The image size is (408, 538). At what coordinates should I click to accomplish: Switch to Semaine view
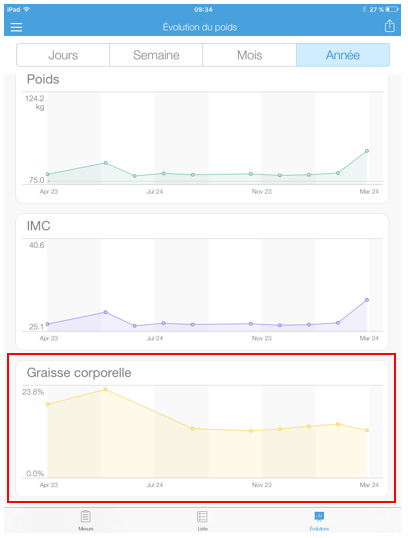(156, 55)
